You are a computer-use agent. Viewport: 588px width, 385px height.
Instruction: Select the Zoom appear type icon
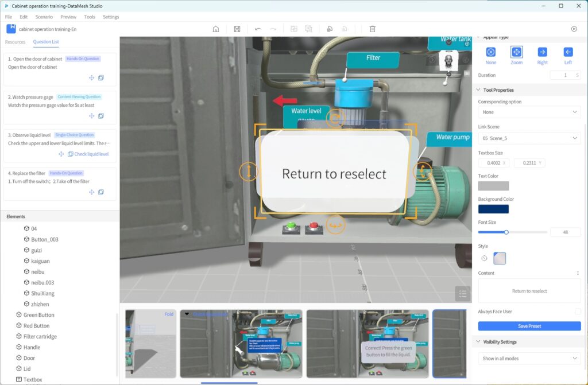coord(516,52)
